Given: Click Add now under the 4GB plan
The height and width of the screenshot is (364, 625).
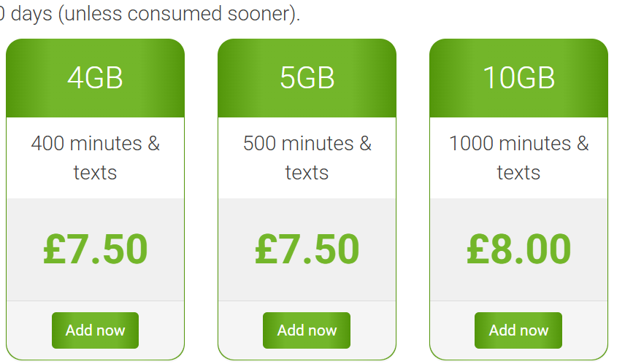Looking at the screenshot, I should click(95, 330).
